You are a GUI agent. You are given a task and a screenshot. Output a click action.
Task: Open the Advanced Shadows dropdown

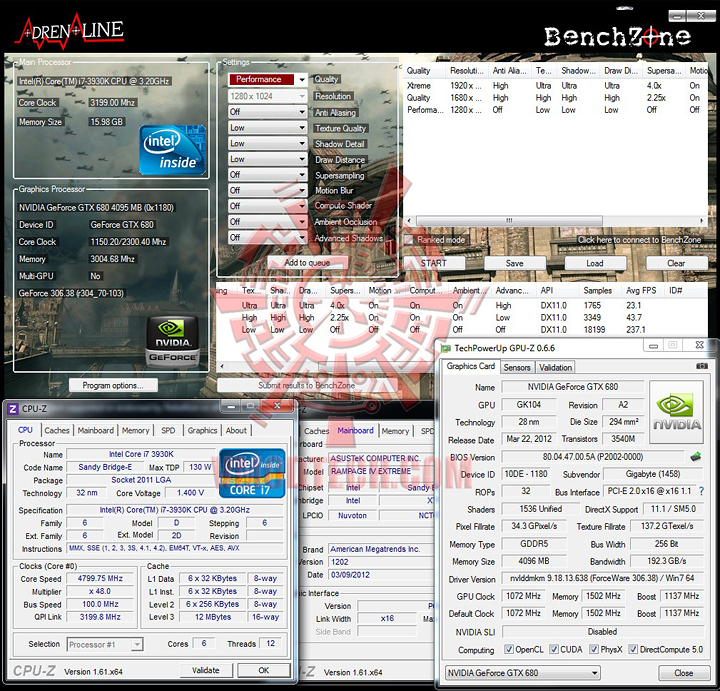pos(268,237)
